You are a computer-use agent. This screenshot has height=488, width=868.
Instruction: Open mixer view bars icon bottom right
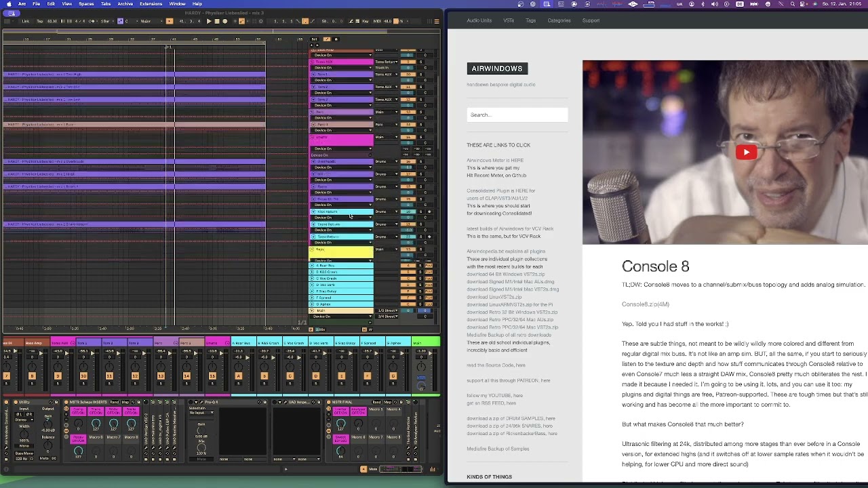coord(432,469)
